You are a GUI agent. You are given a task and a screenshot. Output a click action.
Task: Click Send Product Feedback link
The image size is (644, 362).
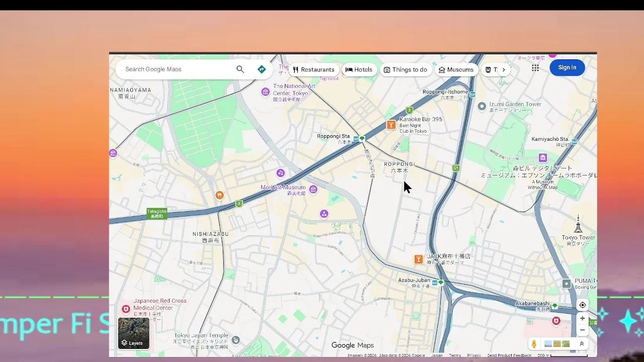point(509,355)
